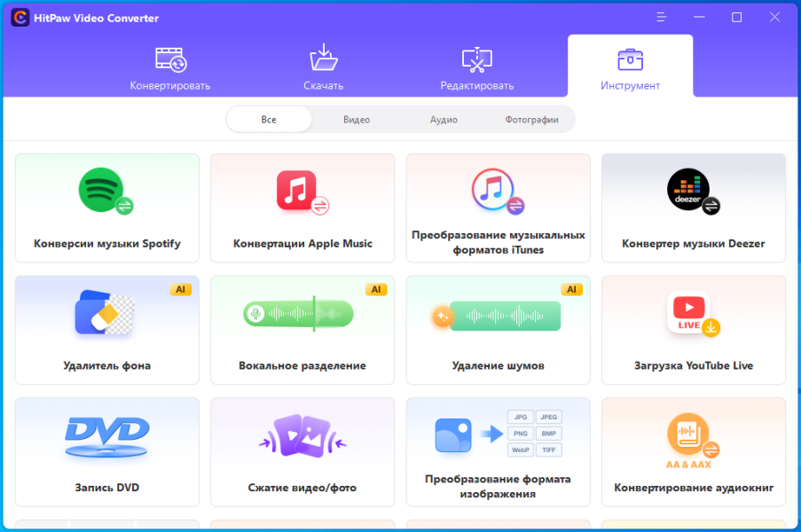Click the AI badge on Удалитель фона

click(180, 289)
